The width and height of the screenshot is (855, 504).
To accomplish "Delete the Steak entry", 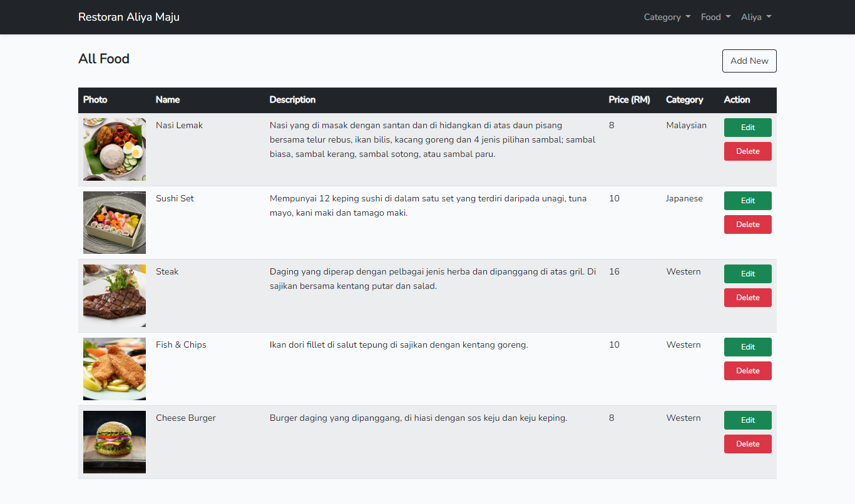I will tap(748, 298).
